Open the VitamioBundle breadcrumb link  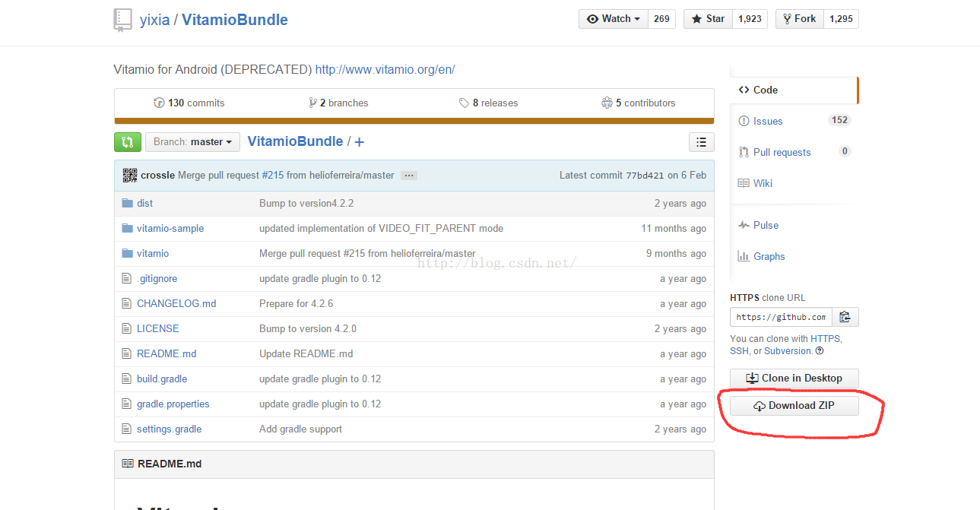coord(295,141)
